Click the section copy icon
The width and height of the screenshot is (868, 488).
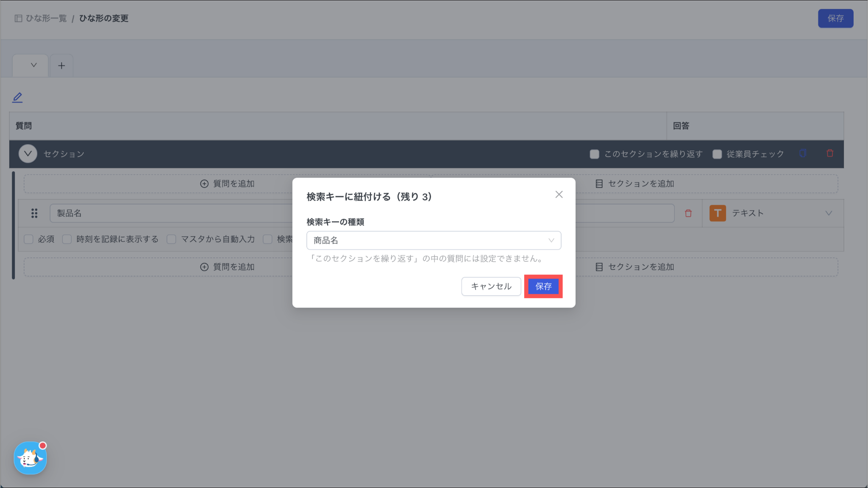(803, 153)
